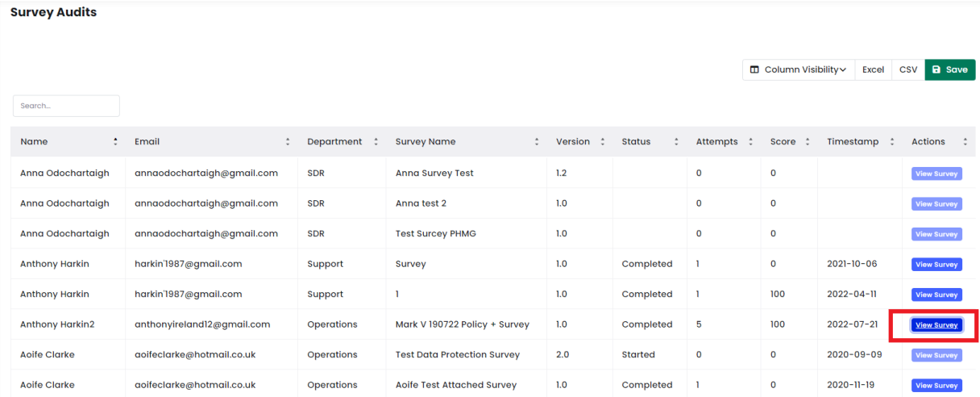Sort by Email column sort icon
Viewport: 980px width, 397px height.
[288, 142]
